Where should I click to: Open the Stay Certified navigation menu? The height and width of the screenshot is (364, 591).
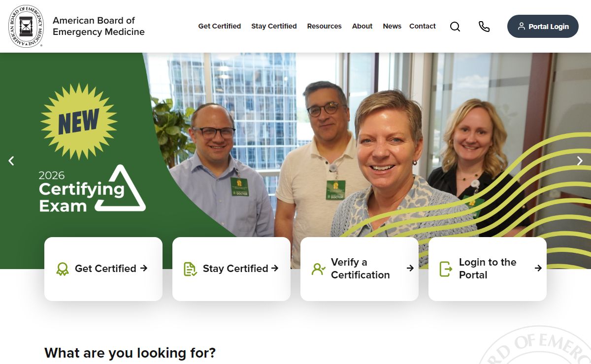tap(274, 26)
